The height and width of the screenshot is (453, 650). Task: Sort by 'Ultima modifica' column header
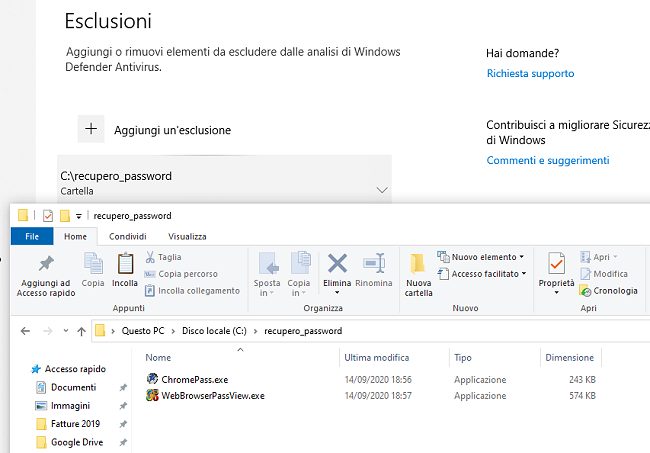tap(376, 357)
